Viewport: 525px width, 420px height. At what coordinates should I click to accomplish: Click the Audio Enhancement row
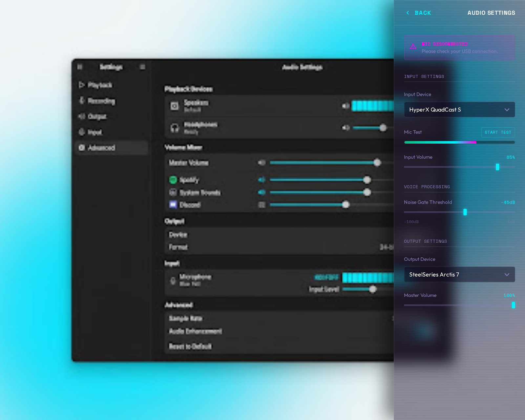[279, 331]
